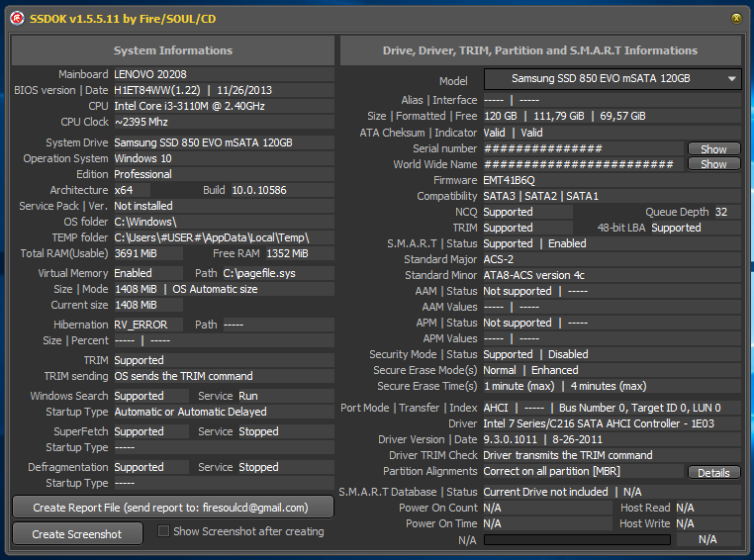This screenshot has width=754, height=560.
Task: Click Firmware value EMT41B6Q
Action: (x=510, y=181)
